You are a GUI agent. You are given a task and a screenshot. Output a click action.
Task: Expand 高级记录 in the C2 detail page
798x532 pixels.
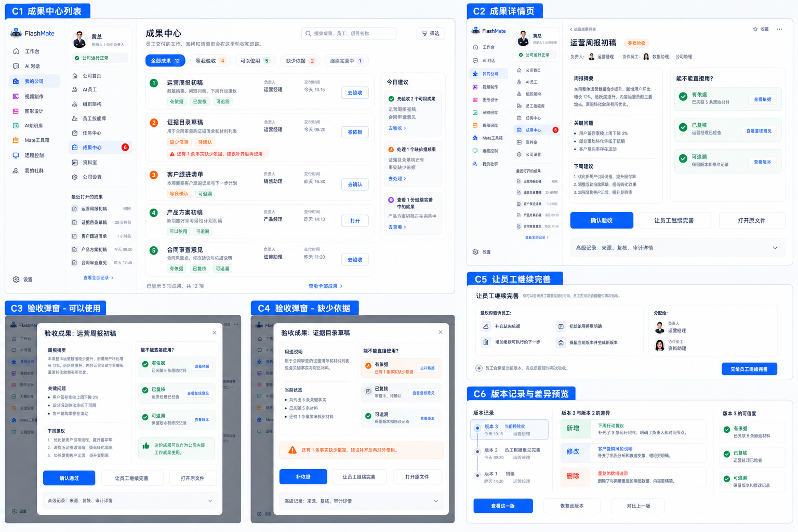(x=676, y=248)
